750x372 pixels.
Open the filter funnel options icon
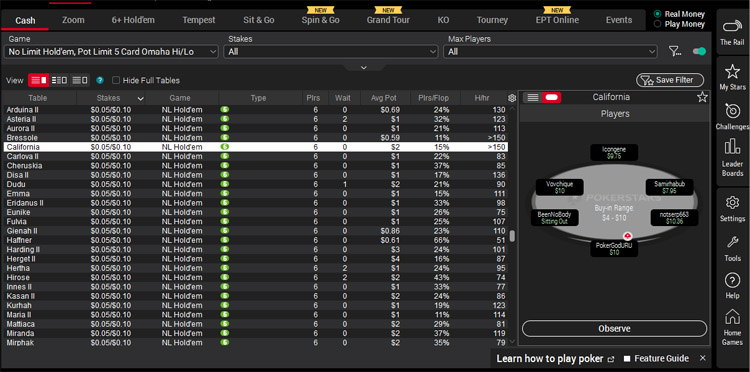[x=675, y=52]
